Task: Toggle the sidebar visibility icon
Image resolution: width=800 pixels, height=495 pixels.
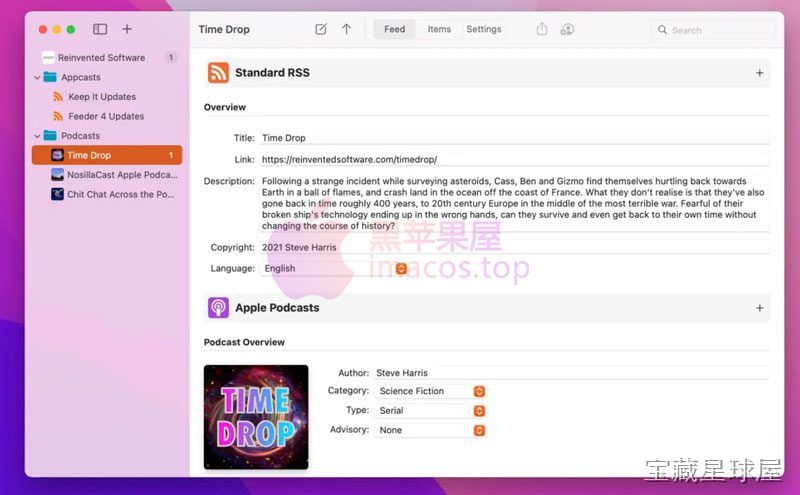Action: 100,29
